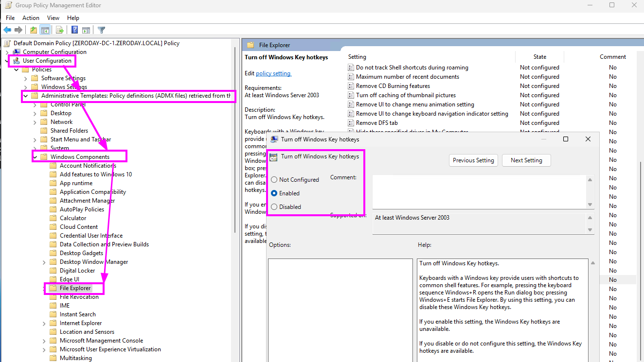This screenshot has width=644, height=362.
Task: Expand the Start Menu and Taskbar node
Action: coord(35,139)
